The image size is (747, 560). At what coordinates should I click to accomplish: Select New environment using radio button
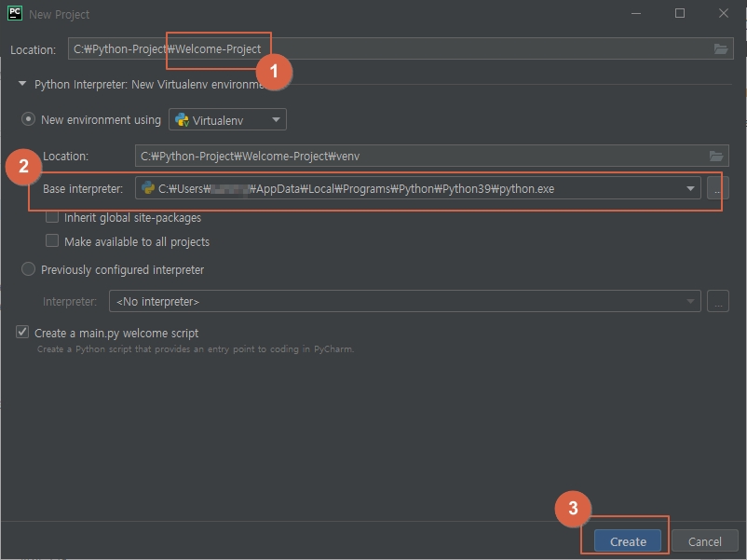28,119
